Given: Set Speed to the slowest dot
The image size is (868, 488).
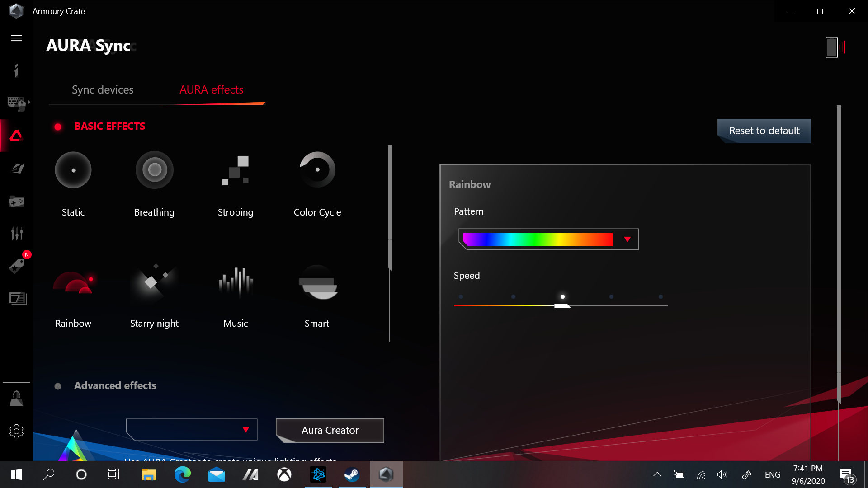Looking at the screenshot, I should click(x=461, y=297).
